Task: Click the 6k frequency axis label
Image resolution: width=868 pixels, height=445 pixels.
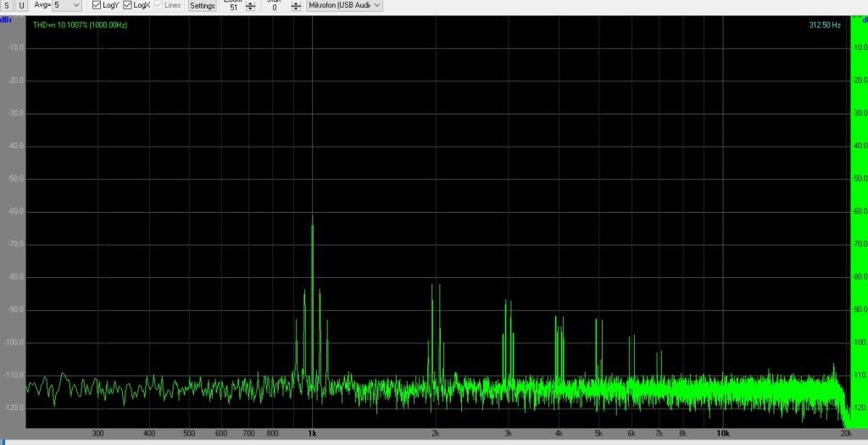Action: point(631,433)
